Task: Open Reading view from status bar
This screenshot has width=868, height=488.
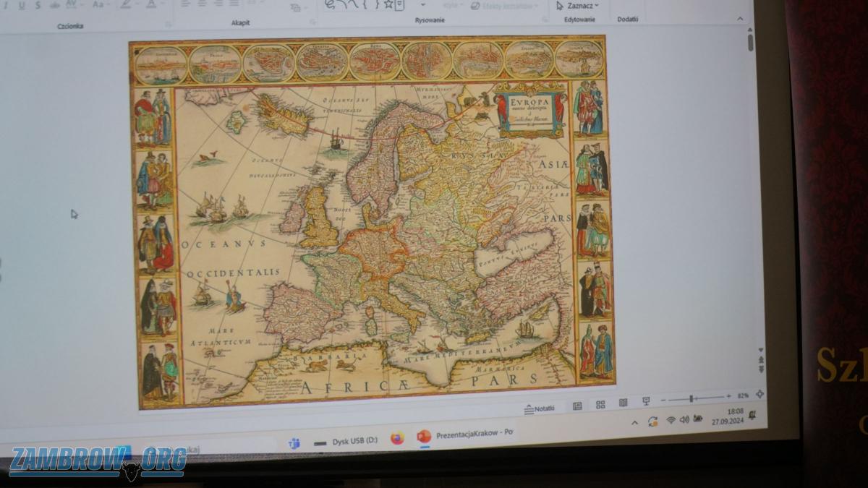Action: click(623, 402)
